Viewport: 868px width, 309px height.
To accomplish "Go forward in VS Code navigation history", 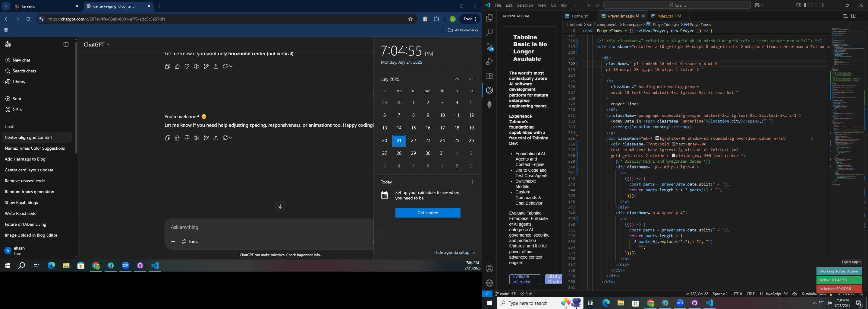I will pyautogui.click(x=597, y=5).
